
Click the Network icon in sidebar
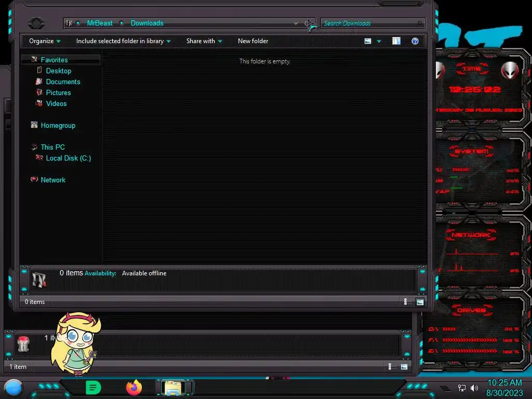[x=34, y=179]
